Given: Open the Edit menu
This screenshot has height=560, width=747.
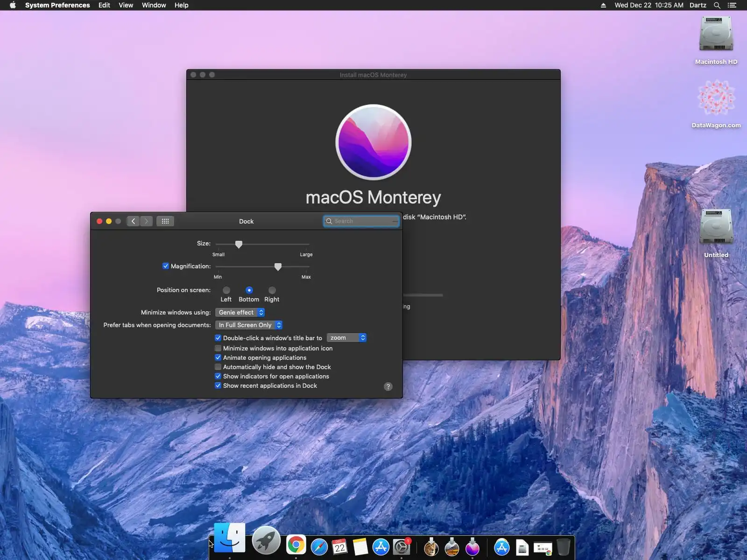Looking at the screenshot, I should point(104,5).
